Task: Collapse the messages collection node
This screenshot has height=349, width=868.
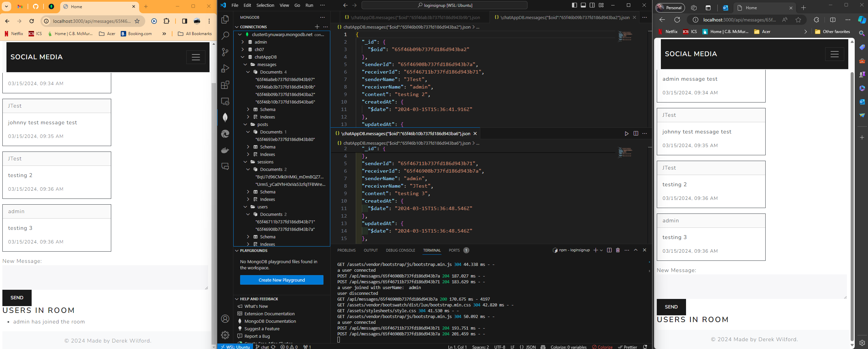Action: [245, 64]
